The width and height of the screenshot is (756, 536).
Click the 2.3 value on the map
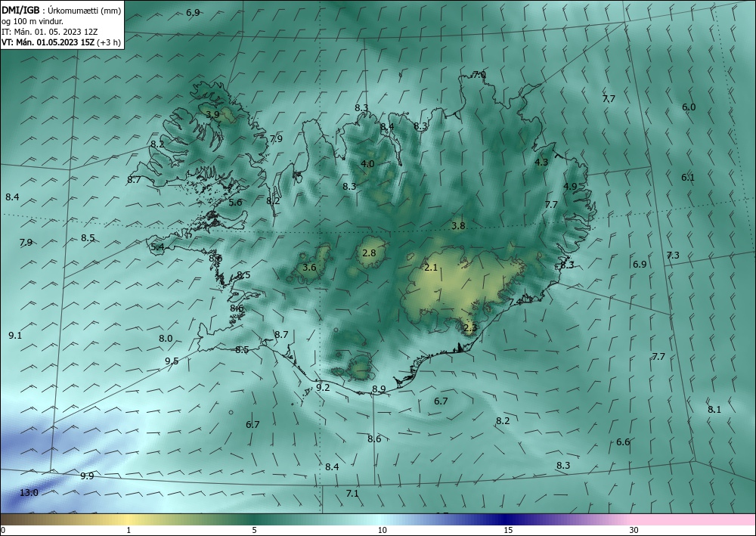[470, 328]
